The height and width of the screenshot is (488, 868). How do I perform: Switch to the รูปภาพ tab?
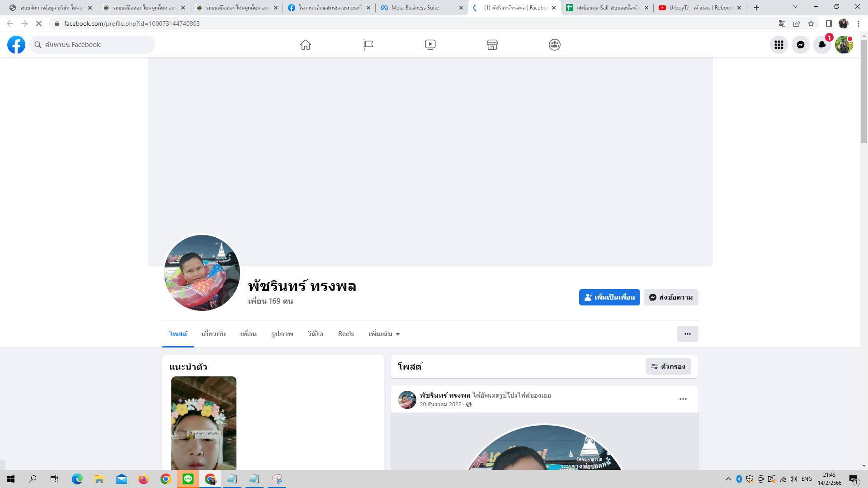point(282,334)
